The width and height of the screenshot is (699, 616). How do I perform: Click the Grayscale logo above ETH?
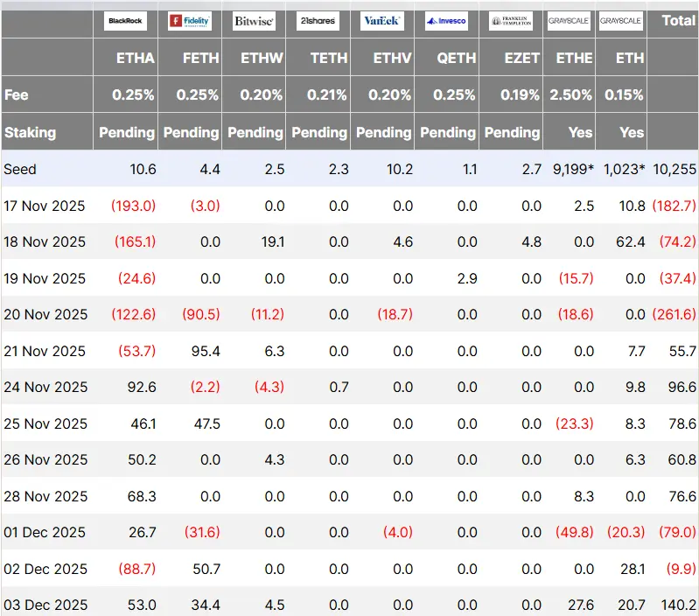point(621,21)
